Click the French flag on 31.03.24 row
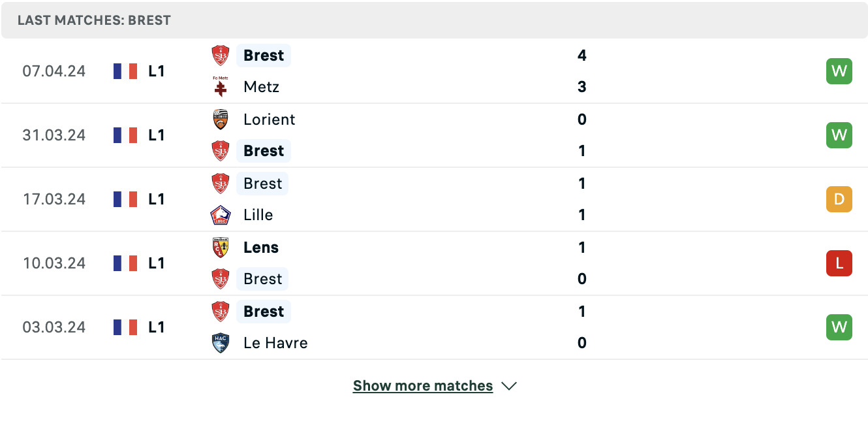This screenshot has width=868, height=422. [x=125, y=135]
